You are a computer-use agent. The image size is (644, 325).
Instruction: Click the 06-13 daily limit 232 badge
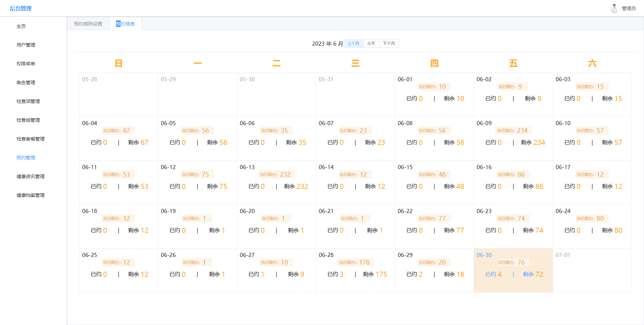[x=276, y=174]
